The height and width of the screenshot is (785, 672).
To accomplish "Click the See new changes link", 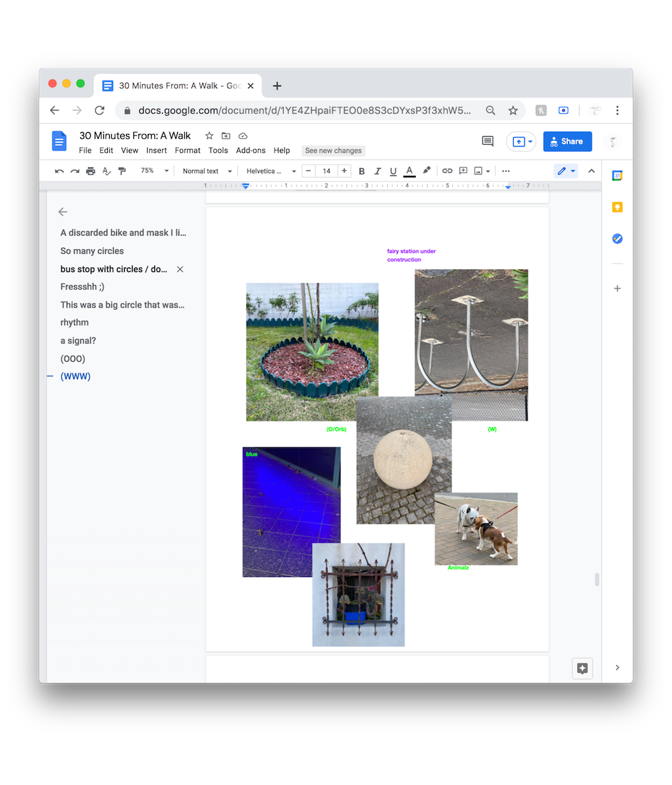I will tap(333, 150).
